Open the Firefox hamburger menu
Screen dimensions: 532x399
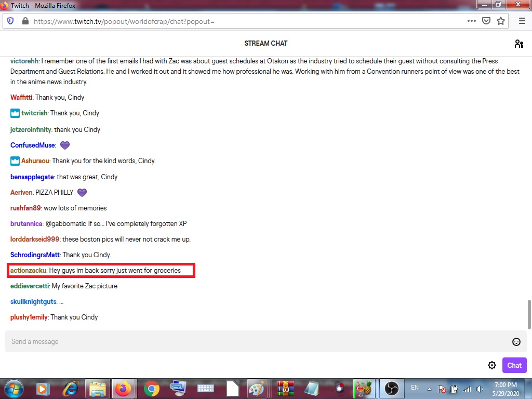click(522, 21)
